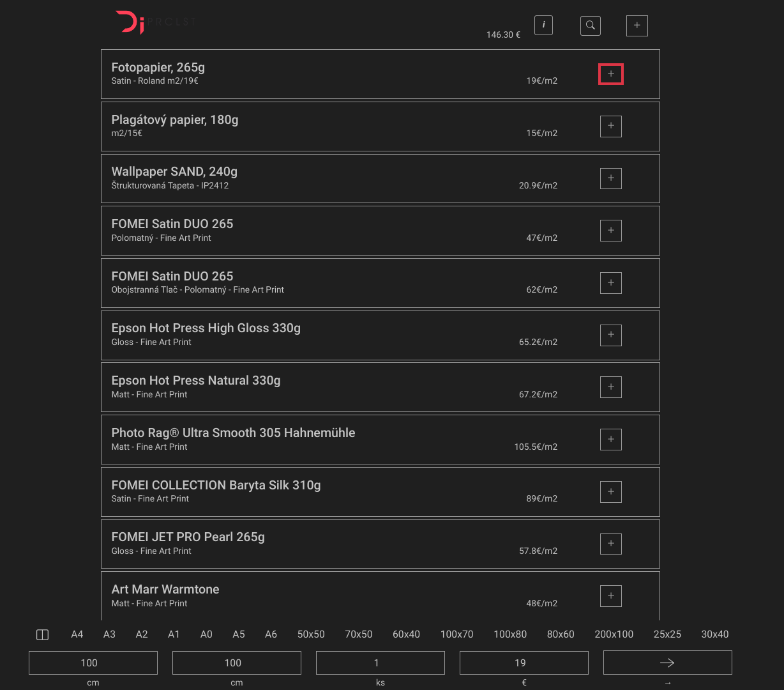Click the 48€/m2 price text
Screen dimensions: 784x690
point(542,604)
